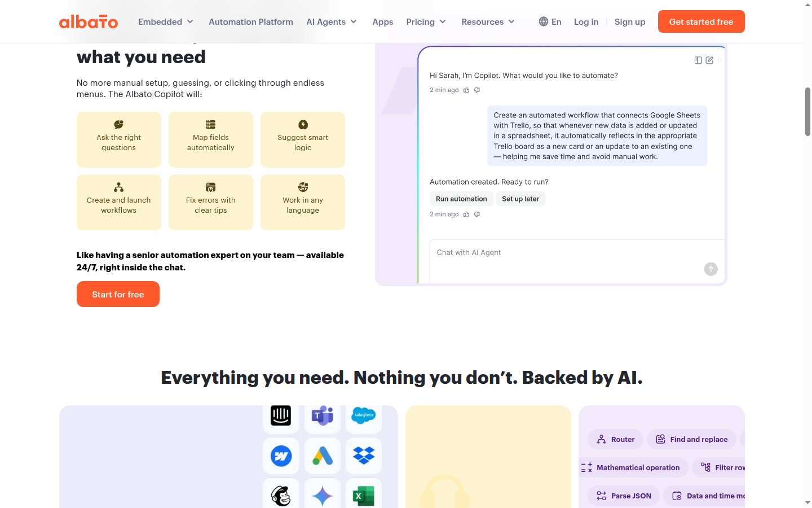Viewport: 812px width, 508px height.
Task: Click the Webflow app icon
Action: [x=281, y=456]
